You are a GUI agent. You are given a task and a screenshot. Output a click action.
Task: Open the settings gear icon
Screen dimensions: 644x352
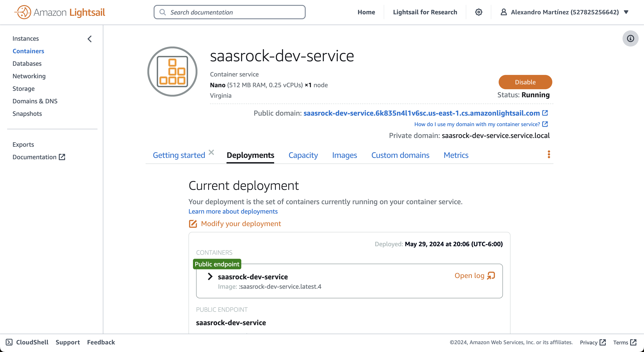coord(479,12)
